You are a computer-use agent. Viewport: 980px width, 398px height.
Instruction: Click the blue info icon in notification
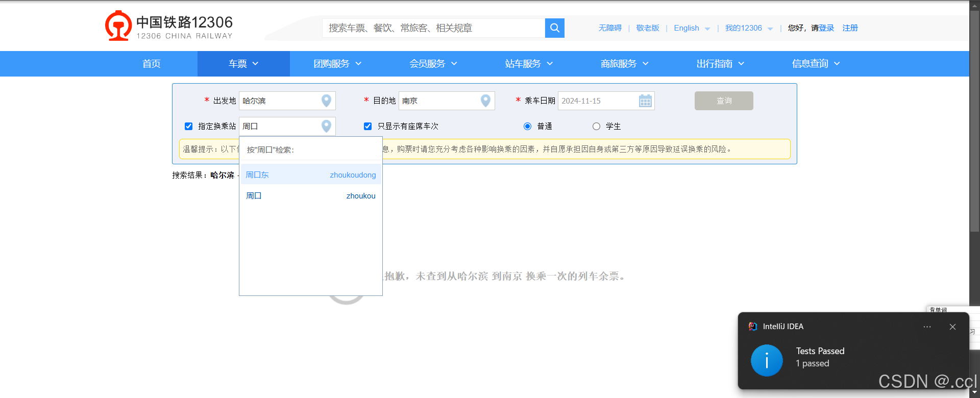click(767, 360)
